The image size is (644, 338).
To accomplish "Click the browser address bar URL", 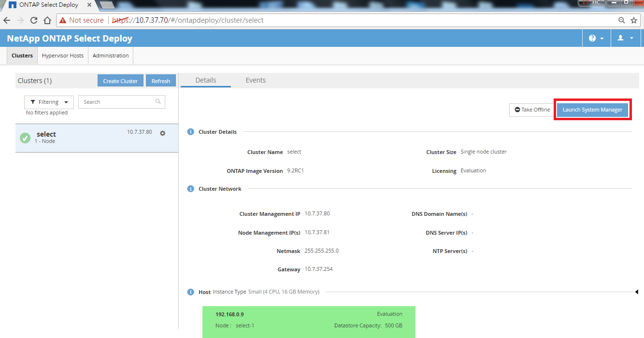I will (x=188, y=20).
